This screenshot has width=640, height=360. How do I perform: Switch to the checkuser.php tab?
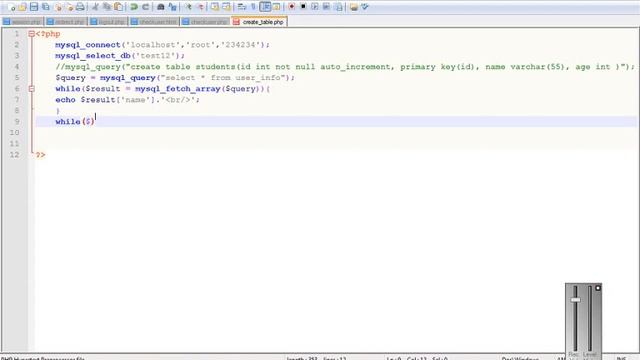click(205, 22)
